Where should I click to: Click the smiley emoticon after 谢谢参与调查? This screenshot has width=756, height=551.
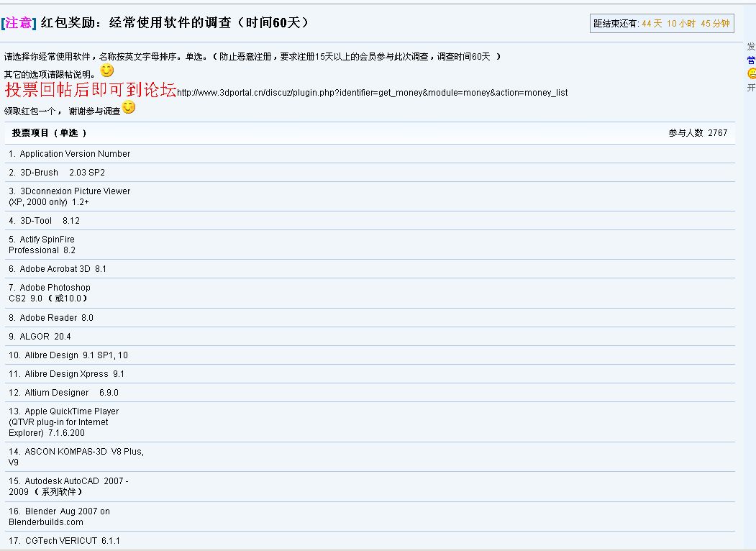pos(128,107)
